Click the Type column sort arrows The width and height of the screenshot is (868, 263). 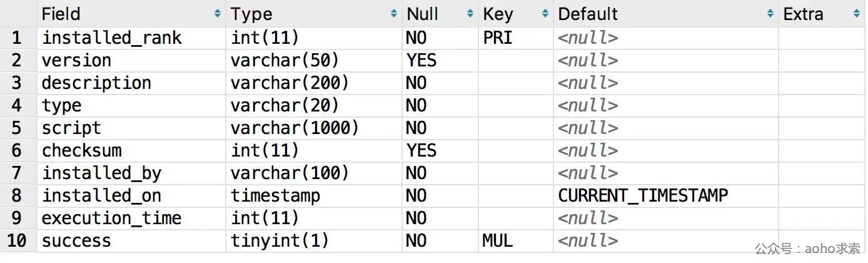point(394,14)
